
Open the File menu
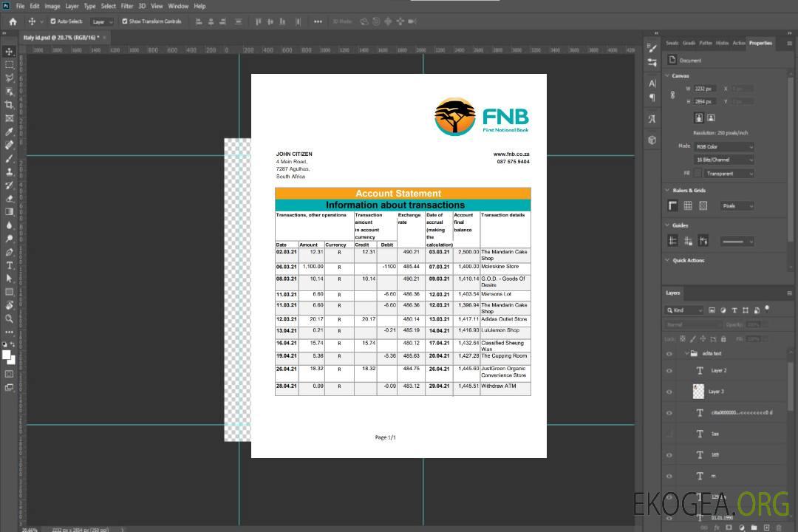click(x=20, y=6)
